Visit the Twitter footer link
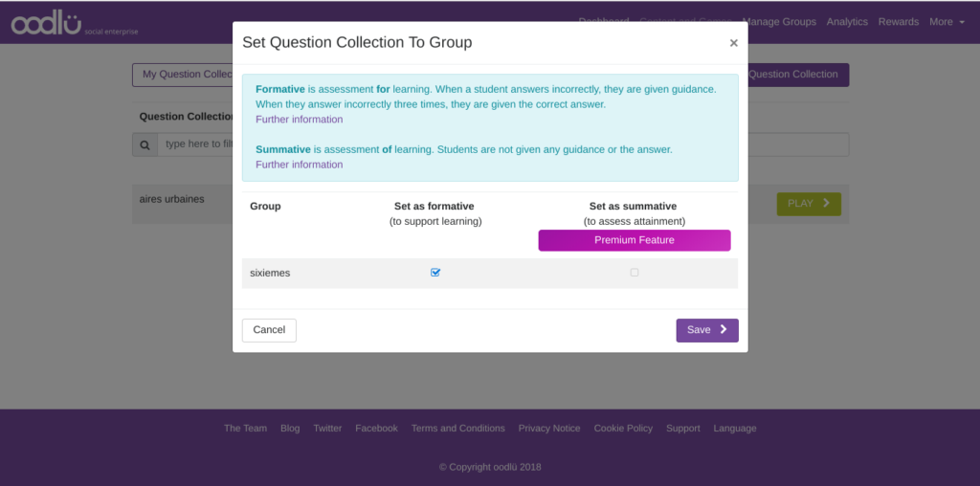The height and width of the screenshot is (486, 980). (327, 429)
